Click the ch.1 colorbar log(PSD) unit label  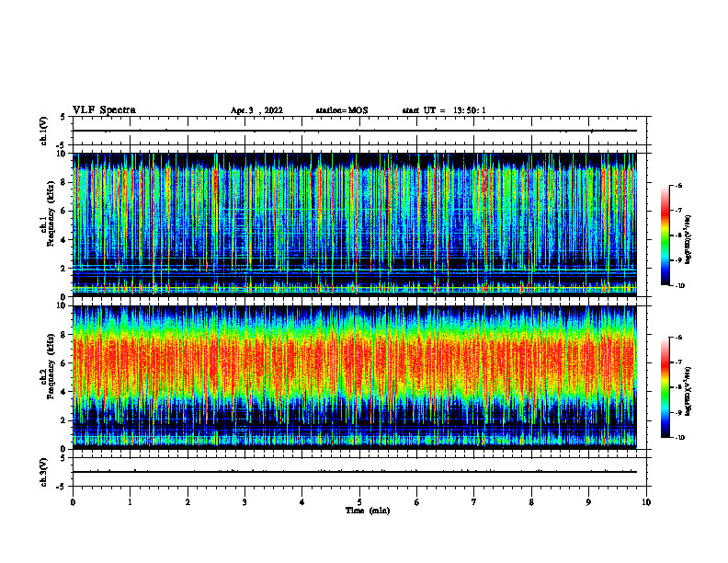pos(688,240)
